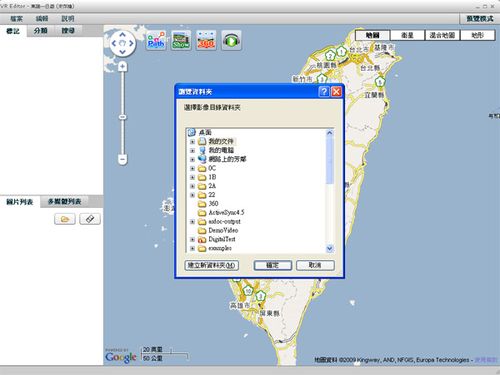The image size is (500, 375).
Task: Click map marker number 10 near 高雄市
Action: point(248,291)
